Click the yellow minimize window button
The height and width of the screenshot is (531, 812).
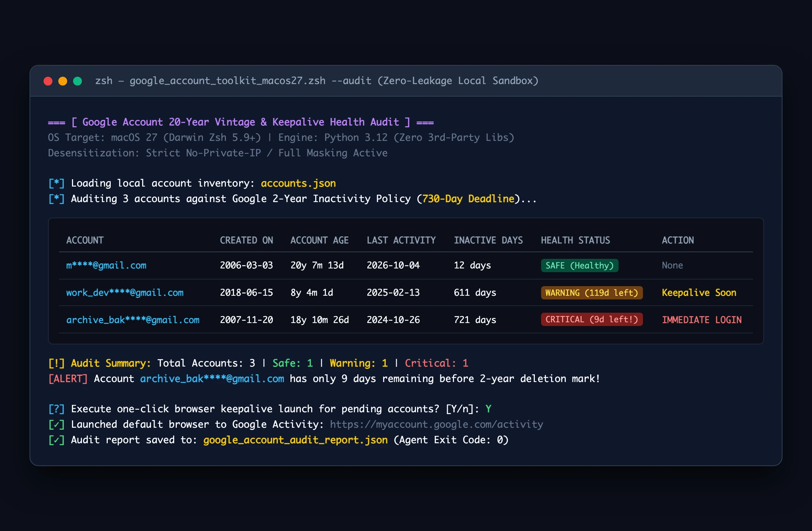[x=63, y=81]
